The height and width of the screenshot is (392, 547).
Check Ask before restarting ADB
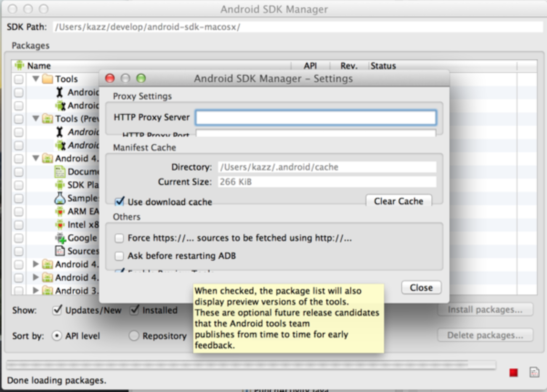[x=119, y=256]
